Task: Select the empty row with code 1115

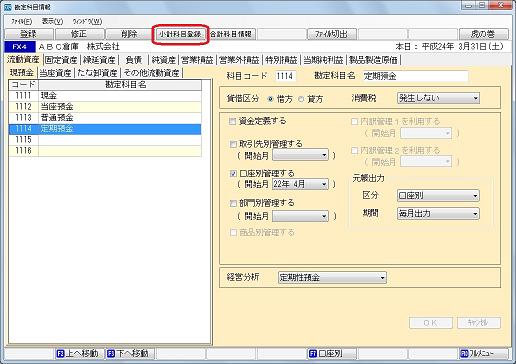Action: (105, 140)
